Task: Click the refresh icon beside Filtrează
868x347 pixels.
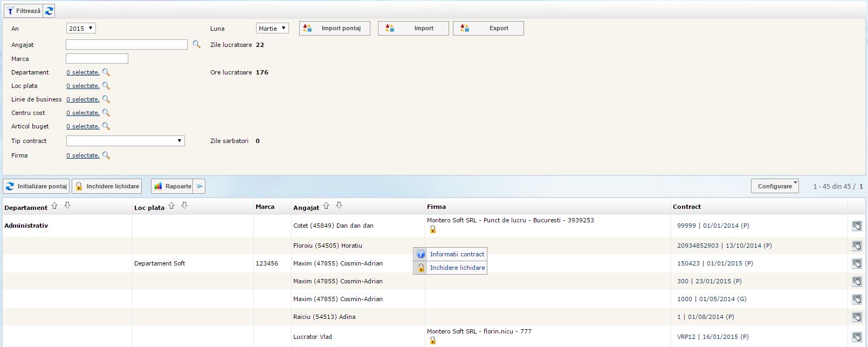Action: tap(49, 11)
